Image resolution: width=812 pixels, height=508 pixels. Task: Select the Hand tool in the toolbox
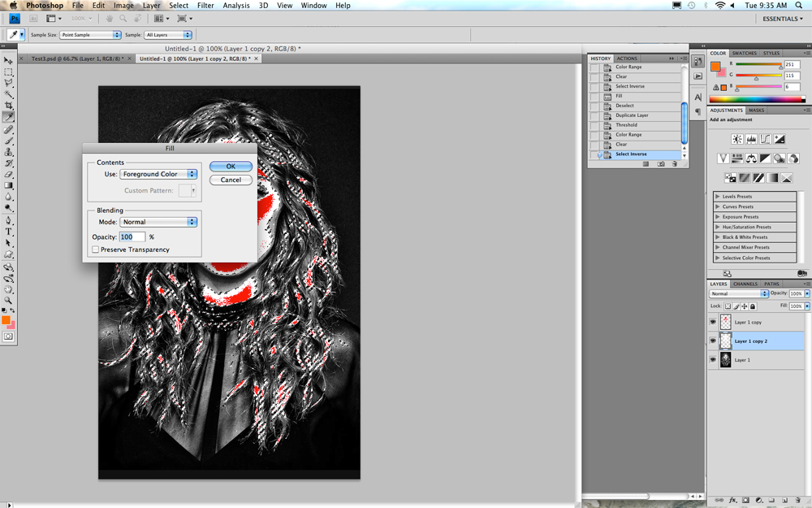(8, 289)
